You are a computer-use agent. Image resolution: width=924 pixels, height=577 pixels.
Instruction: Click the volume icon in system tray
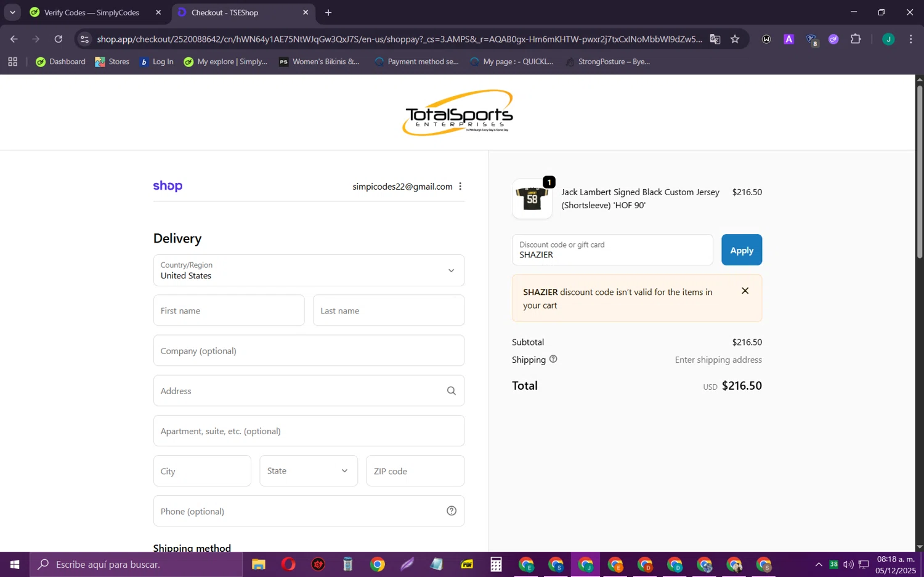click(x=848, y=564)
